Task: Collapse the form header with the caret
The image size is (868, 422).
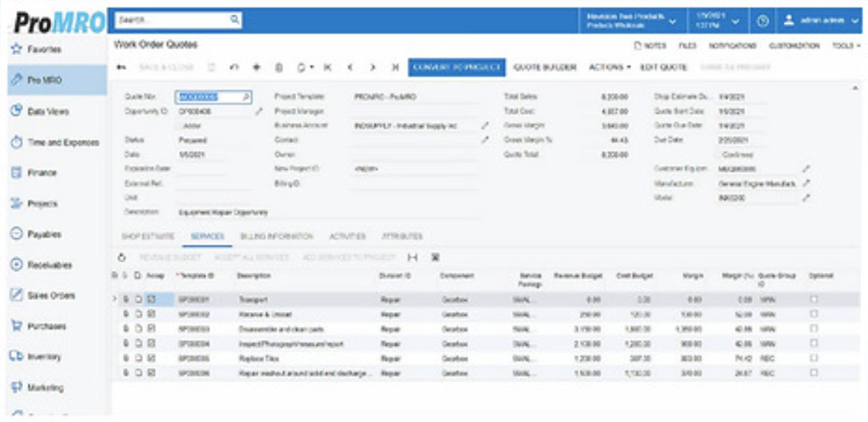Action: click(x=855, y=88)
